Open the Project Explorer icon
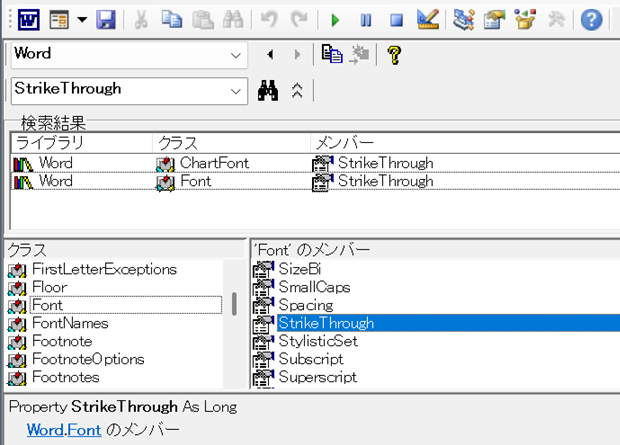This screenshot has width=620, height=445. point(463,19)
